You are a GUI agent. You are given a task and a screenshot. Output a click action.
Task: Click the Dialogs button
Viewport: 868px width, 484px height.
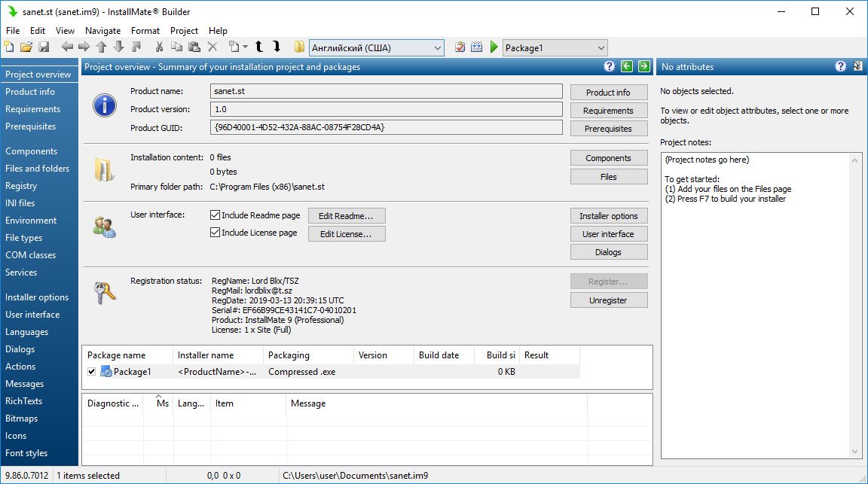608,251
